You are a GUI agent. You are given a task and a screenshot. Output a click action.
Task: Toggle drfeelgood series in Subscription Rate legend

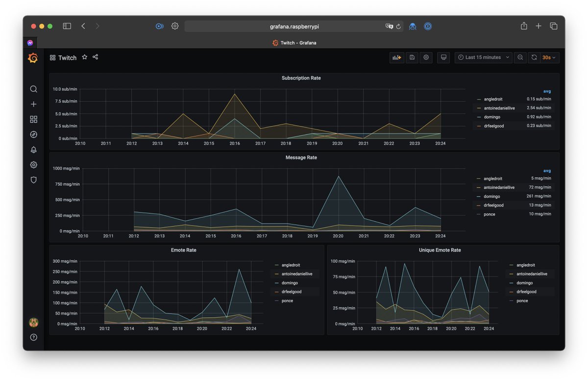point(493,126)
